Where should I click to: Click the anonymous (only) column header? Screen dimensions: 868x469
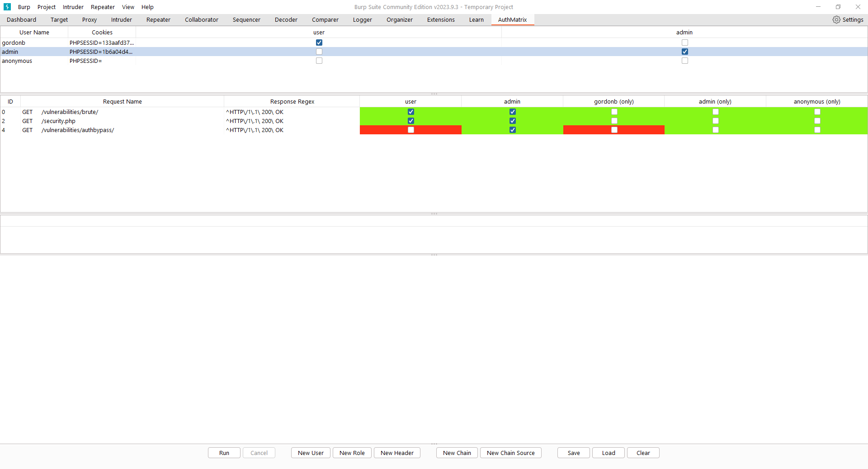pyautogui.click(x=817, y=101)
